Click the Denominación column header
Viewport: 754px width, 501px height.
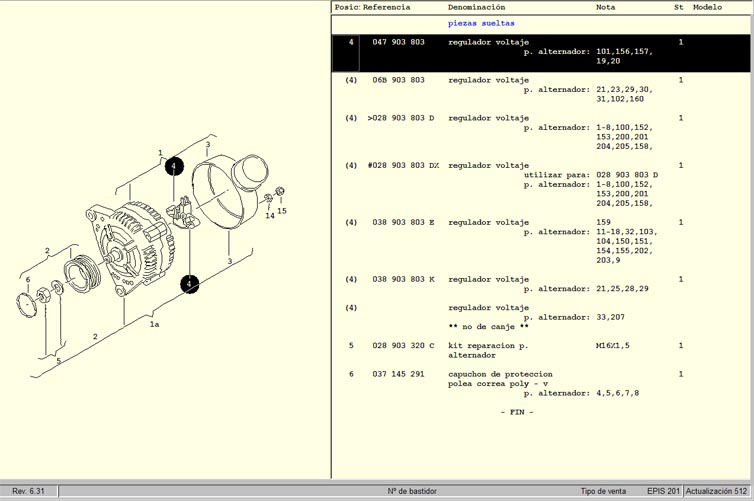tap(476, 7)
